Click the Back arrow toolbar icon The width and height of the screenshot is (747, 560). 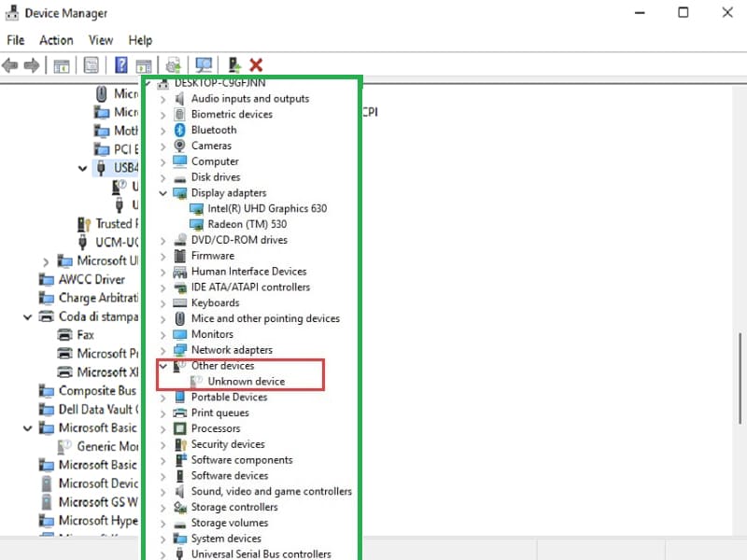pos(10,64)
